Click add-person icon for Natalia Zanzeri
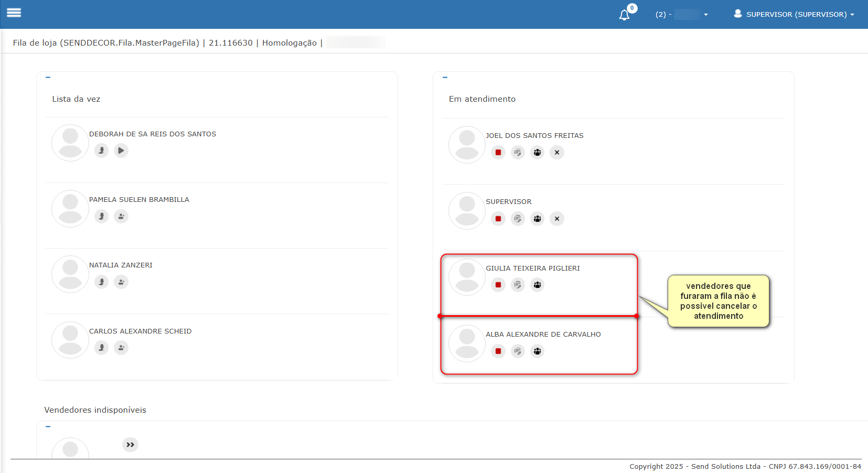 point(121,282)
